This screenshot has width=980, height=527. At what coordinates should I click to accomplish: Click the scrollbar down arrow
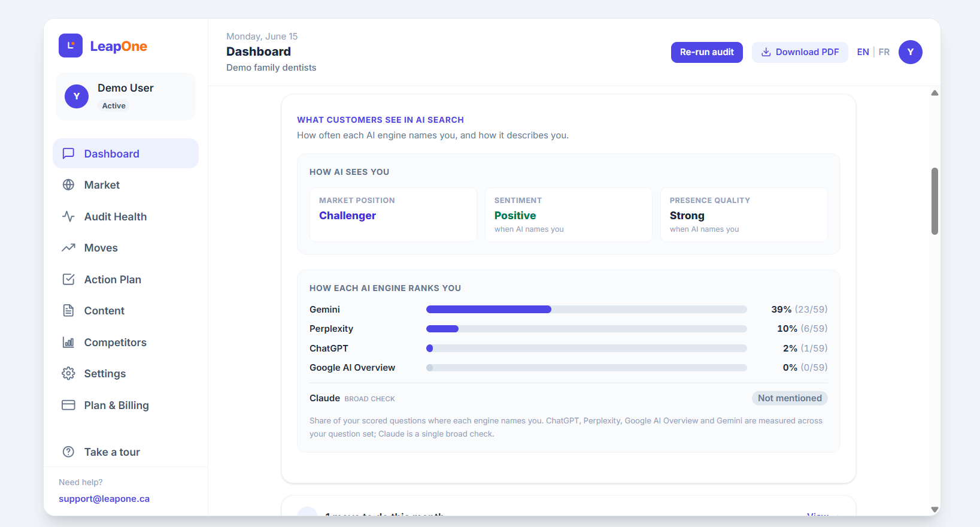coord(935,510)
